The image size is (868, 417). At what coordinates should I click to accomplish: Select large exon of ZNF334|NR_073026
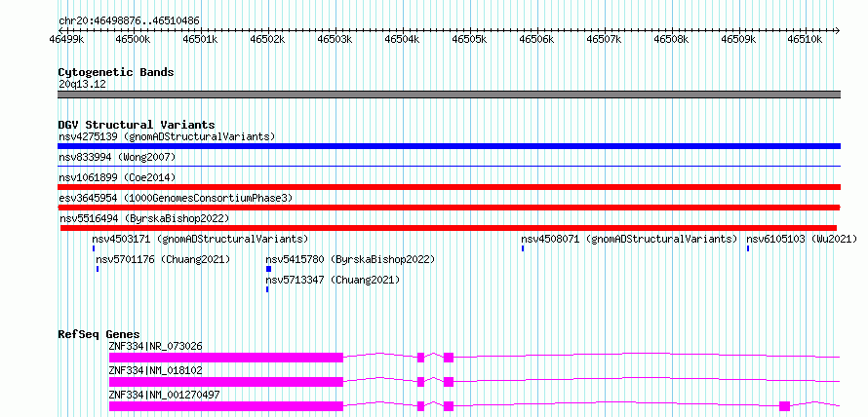226,358
